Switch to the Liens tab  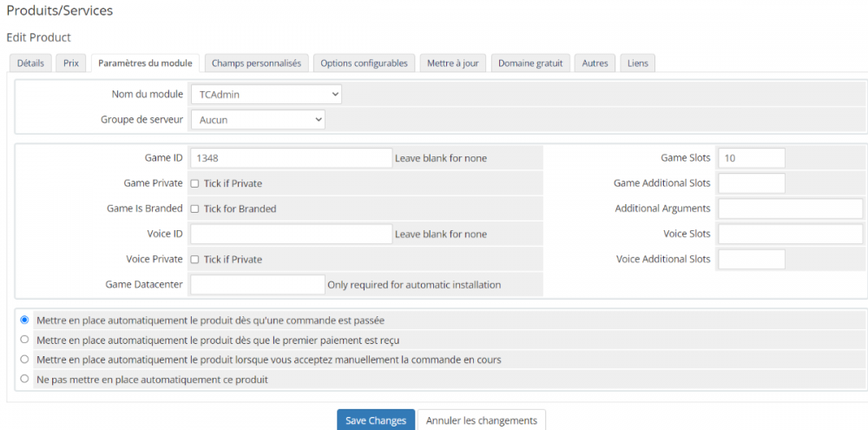[638, 63]
